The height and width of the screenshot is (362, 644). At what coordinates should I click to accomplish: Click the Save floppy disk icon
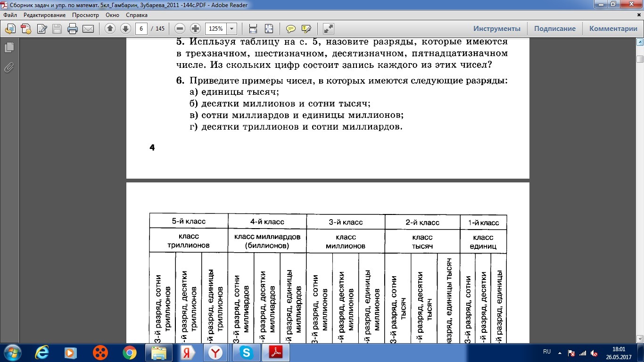[57, 29]
